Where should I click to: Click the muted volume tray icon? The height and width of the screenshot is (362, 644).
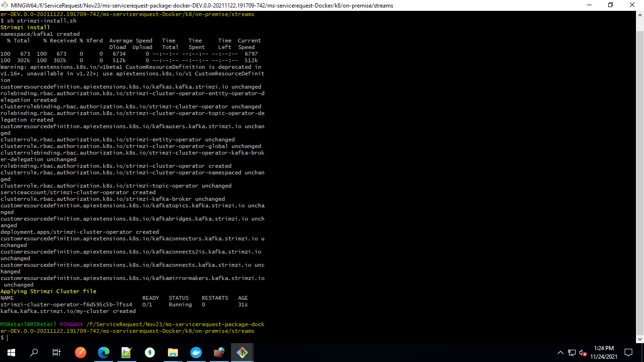pos(583,352)
